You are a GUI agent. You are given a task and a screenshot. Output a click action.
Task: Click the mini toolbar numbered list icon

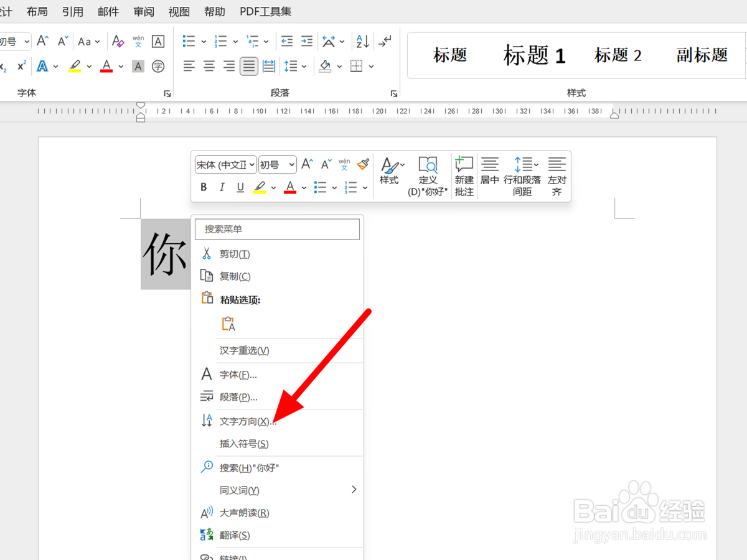point(351,187)
